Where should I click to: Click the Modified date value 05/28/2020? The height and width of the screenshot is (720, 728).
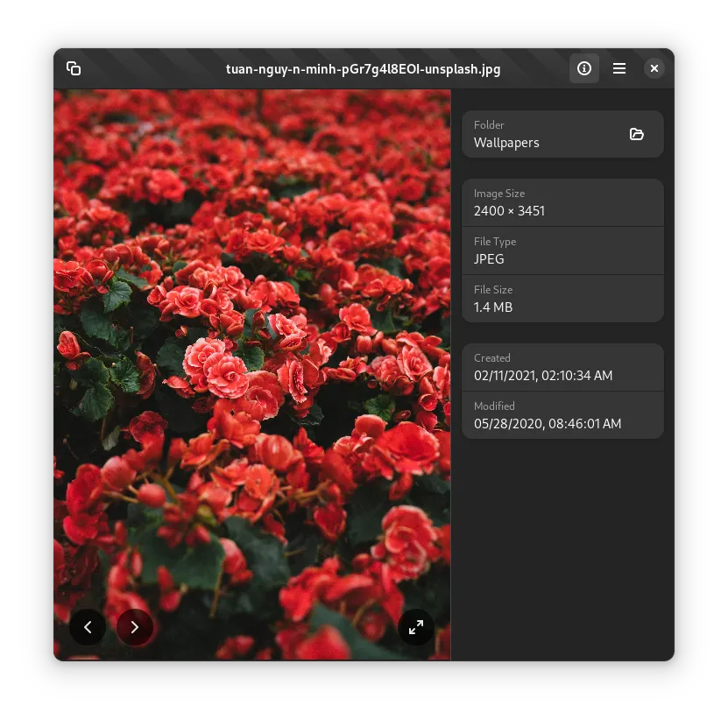pyautogui.click(x=547, y=424)
